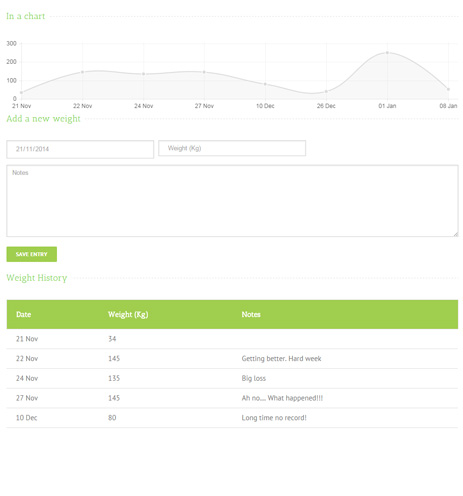Select the "Big loss" note row
Screen dimensions: 463x496
point(232,378)
